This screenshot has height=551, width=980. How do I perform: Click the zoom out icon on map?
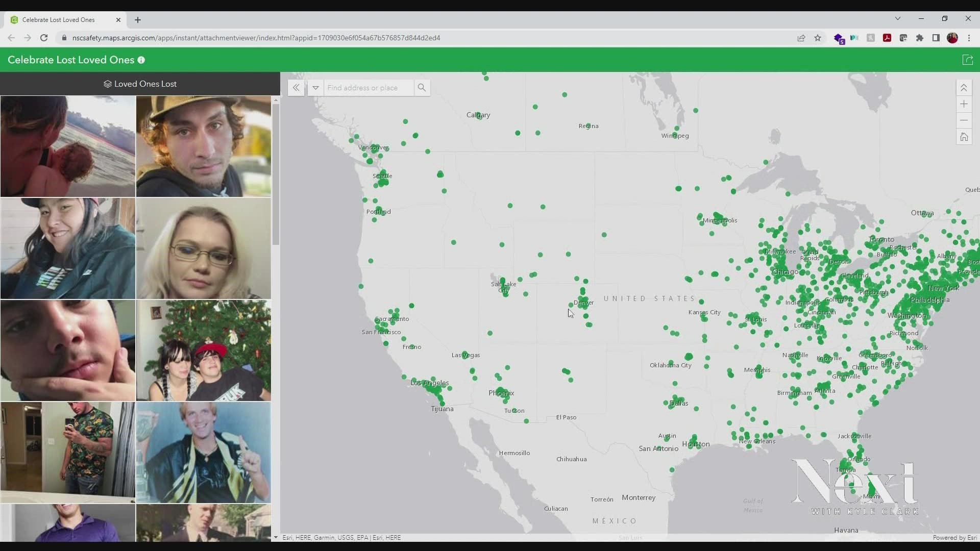click(965, 120)
